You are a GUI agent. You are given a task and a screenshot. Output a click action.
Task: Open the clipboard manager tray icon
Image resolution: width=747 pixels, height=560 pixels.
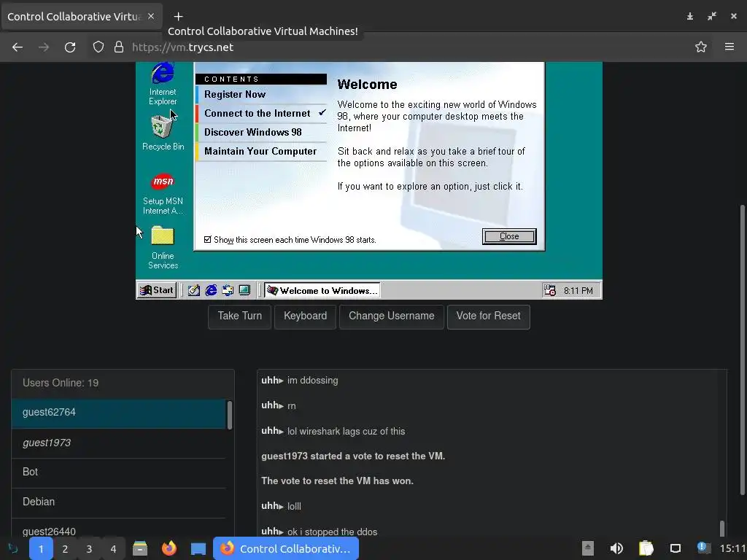(x=646, y=548)
